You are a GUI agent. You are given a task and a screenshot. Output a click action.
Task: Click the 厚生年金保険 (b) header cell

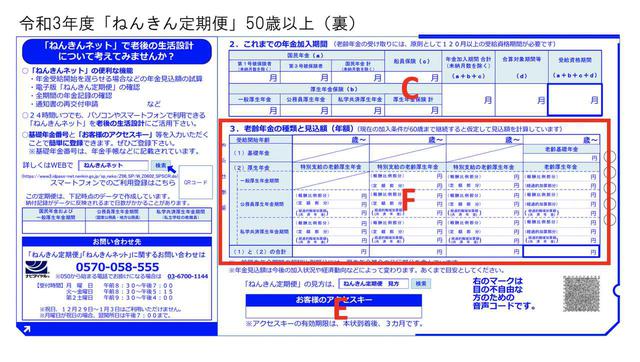(335, 89)
